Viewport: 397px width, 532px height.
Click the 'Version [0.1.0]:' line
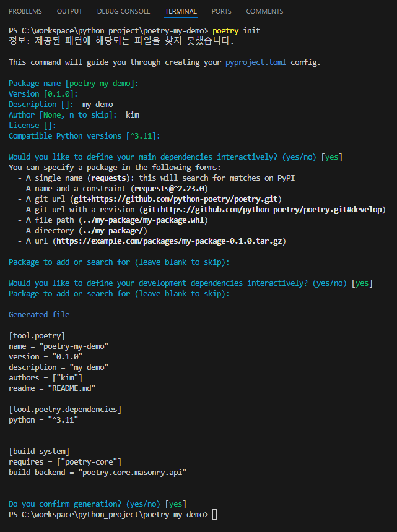click(43, 94)
